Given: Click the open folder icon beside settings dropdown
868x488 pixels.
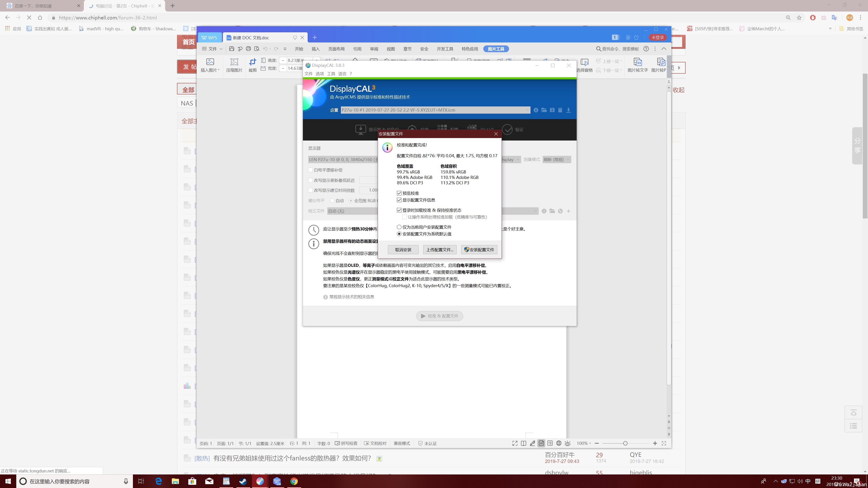Looking at the screenshot, I should tap(544, 110).
